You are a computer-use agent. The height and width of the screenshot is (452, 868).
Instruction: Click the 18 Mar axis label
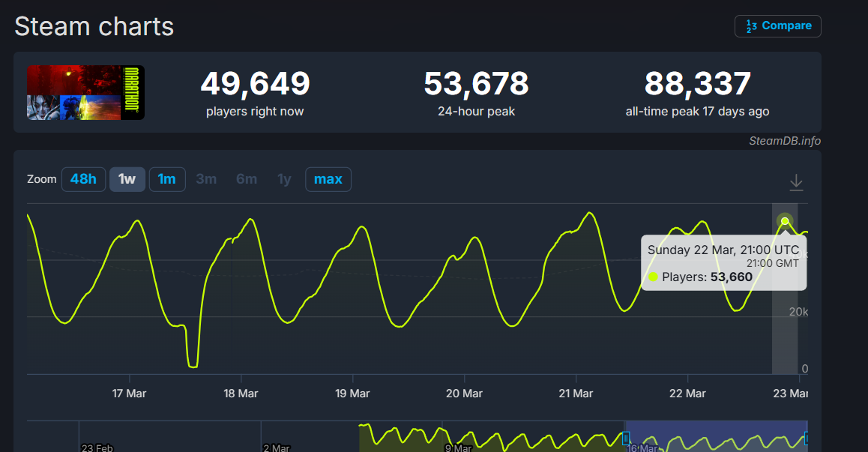(241, 394)
